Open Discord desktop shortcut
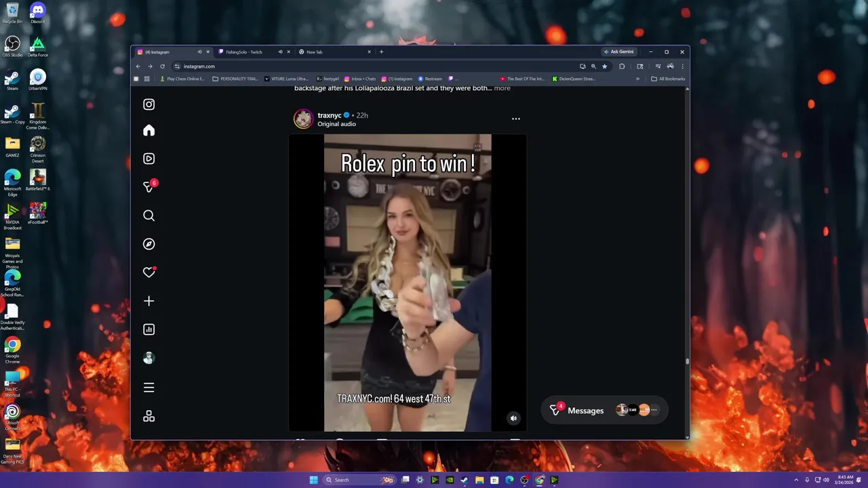Screen dimensions: 868x488 (38, 13)
